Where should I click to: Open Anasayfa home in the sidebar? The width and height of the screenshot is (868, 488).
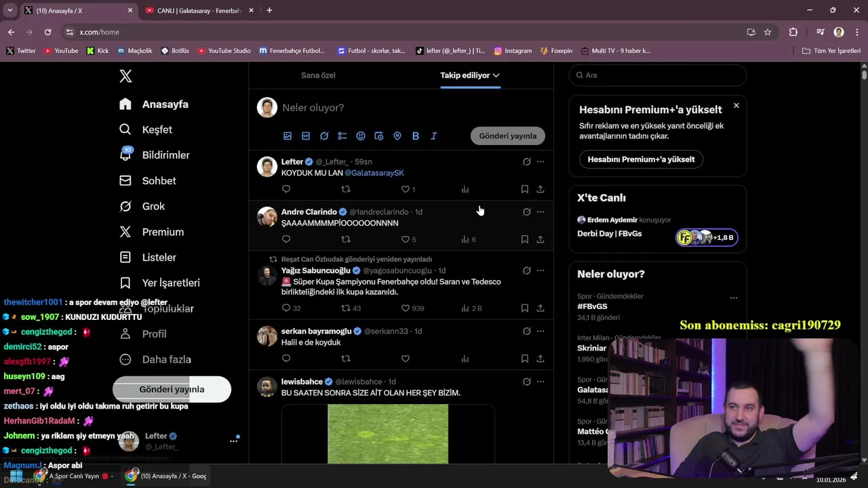pyautogui.click(x=154, y=104)
